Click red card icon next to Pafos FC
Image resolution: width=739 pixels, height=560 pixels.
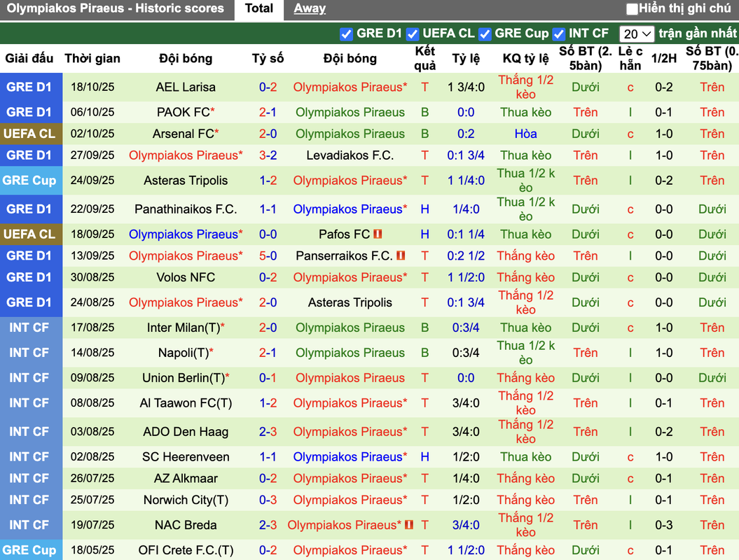pyautogui.click(x=378, y=234)
